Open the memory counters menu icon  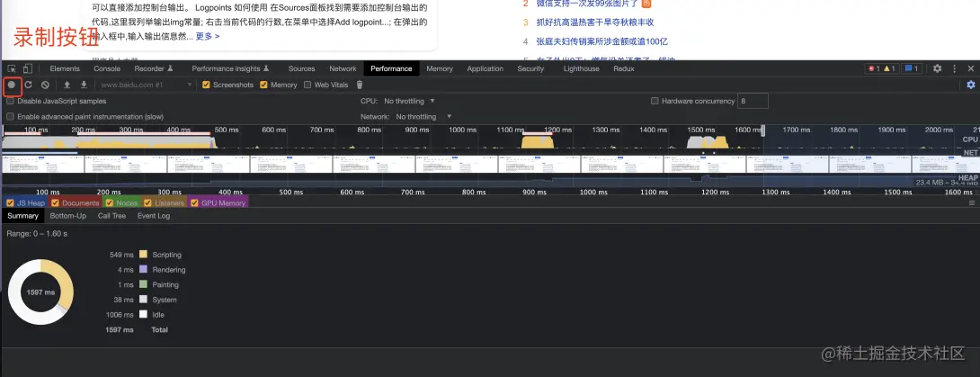tap(971, 202)
